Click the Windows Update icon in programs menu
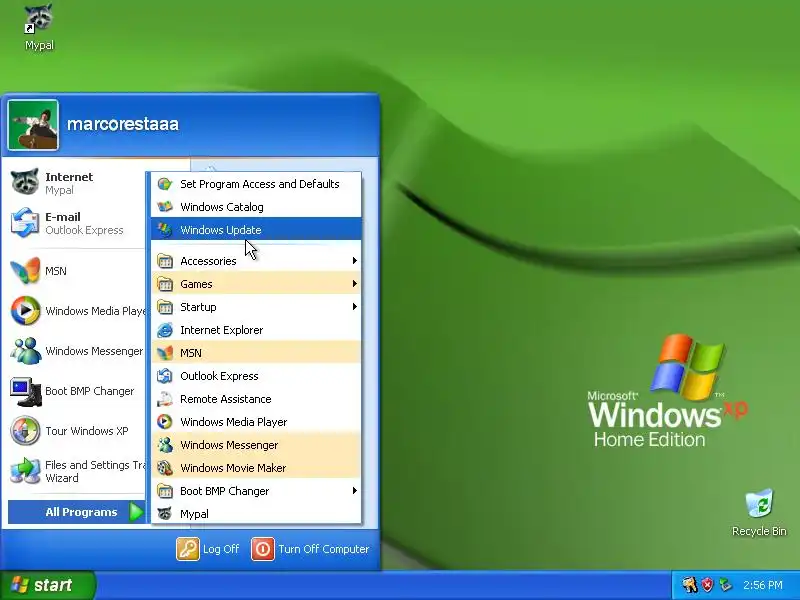 tap(165, 230)
